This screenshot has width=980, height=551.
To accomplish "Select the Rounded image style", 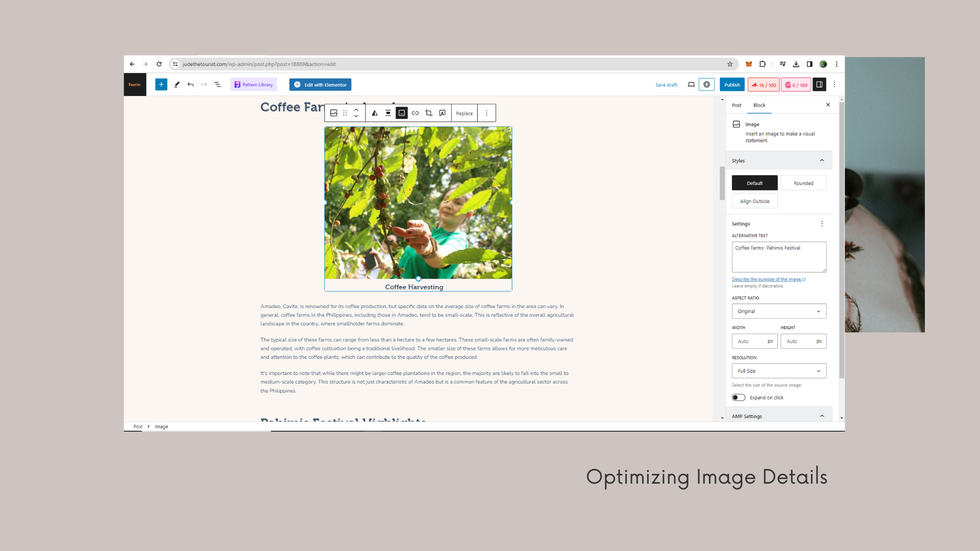I will coord(803,183).
